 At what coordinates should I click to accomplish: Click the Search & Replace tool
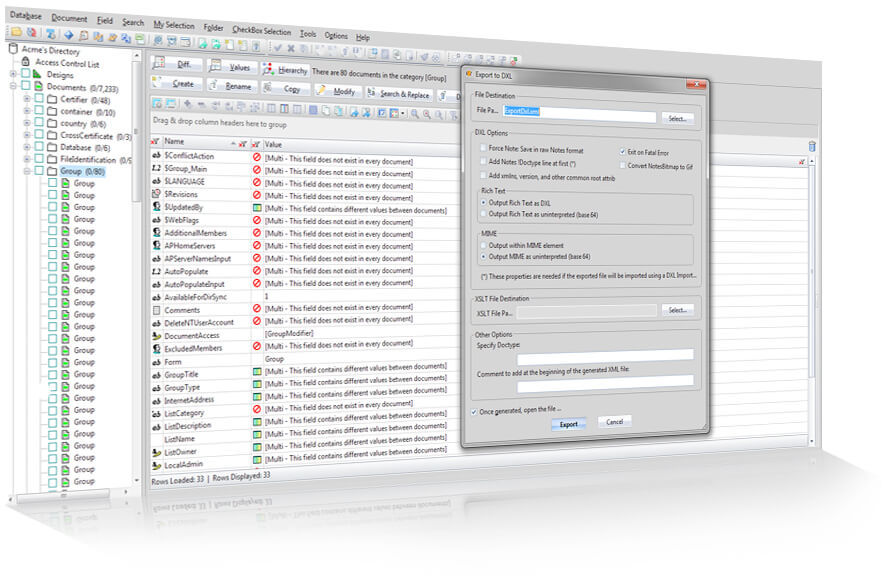click(398, 94)
